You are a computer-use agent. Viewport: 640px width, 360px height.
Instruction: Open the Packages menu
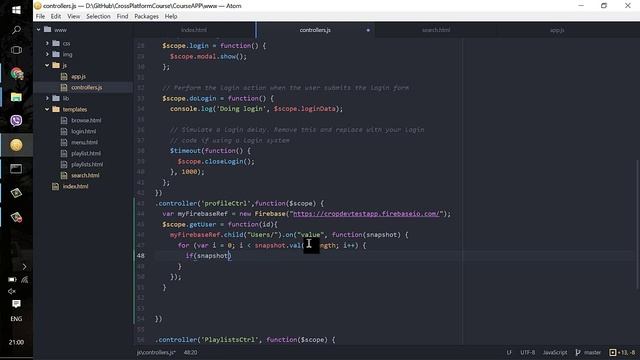(147, 16)
